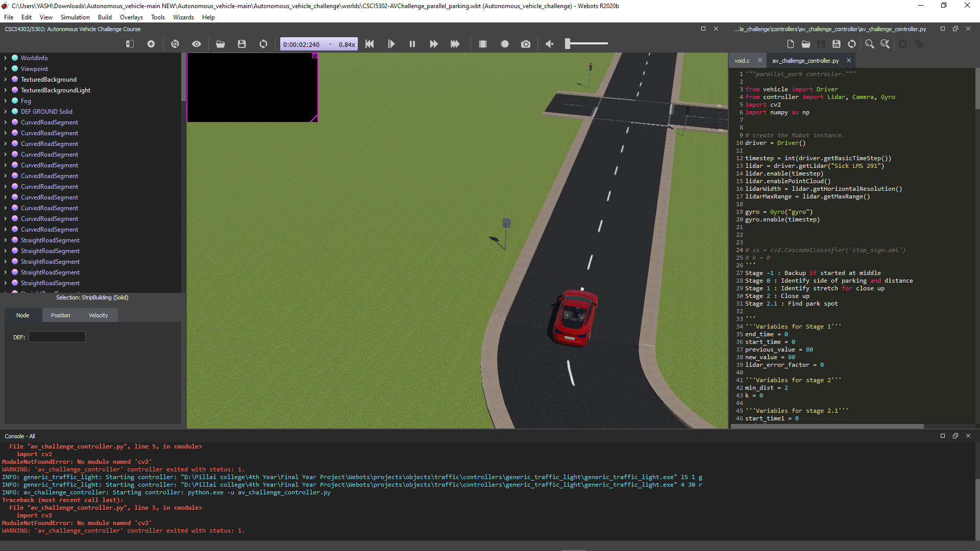Screen dimensions: 980x551
Task: Save the world file in the toolbar
Action: click(242, 44)
